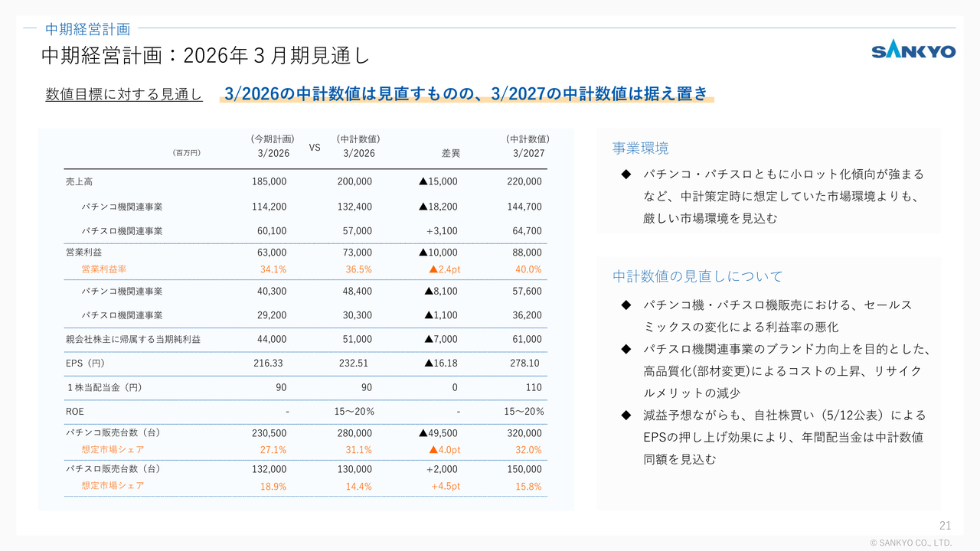The image size is (980, 551).
Task: Click the 'パチンコ販売台数(台)' label
Action: [113, 433]
